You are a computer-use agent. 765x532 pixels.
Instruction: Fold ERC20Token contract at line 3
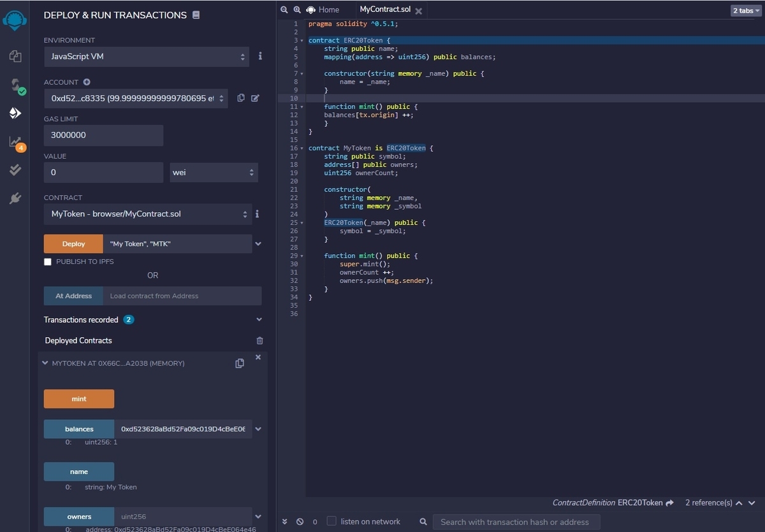[x=302, y=40]
